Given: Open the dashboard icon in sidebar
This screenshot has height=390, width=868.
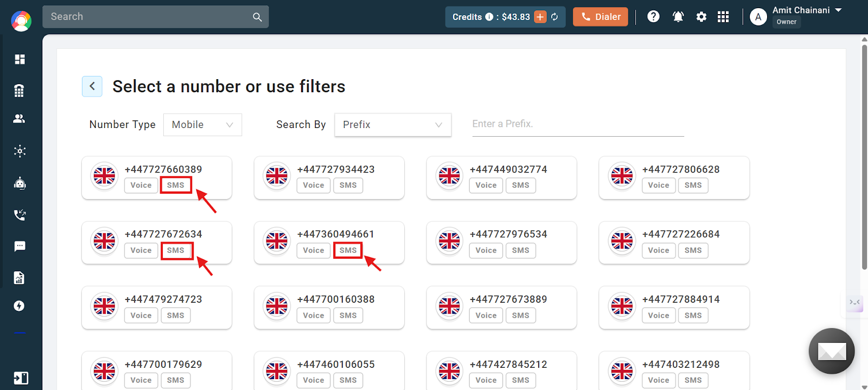Looking at the screenshot, I should click(x=20, y=59).
